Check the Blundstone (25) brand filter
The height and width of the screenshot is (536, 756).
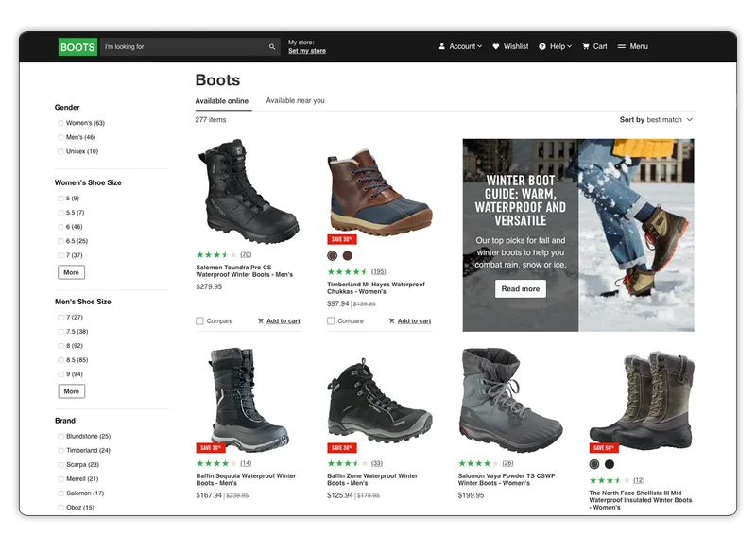[60, 436]
